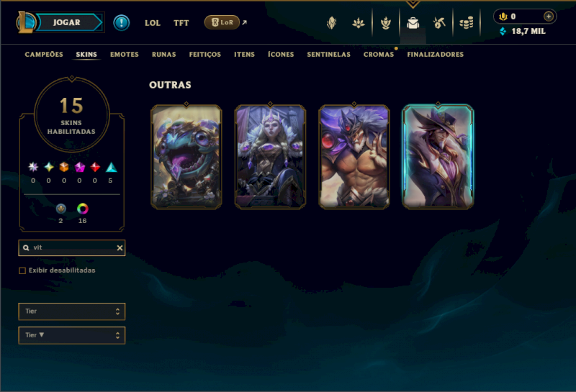Select the highlighted Twisted Fate skin card
The image size is (576, 392).
pos(438,157)
